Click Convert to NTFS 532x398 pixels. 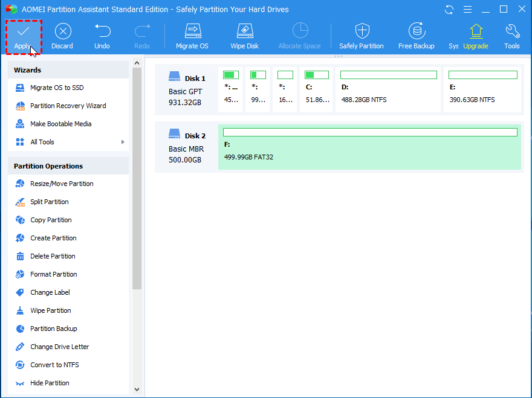54,365
